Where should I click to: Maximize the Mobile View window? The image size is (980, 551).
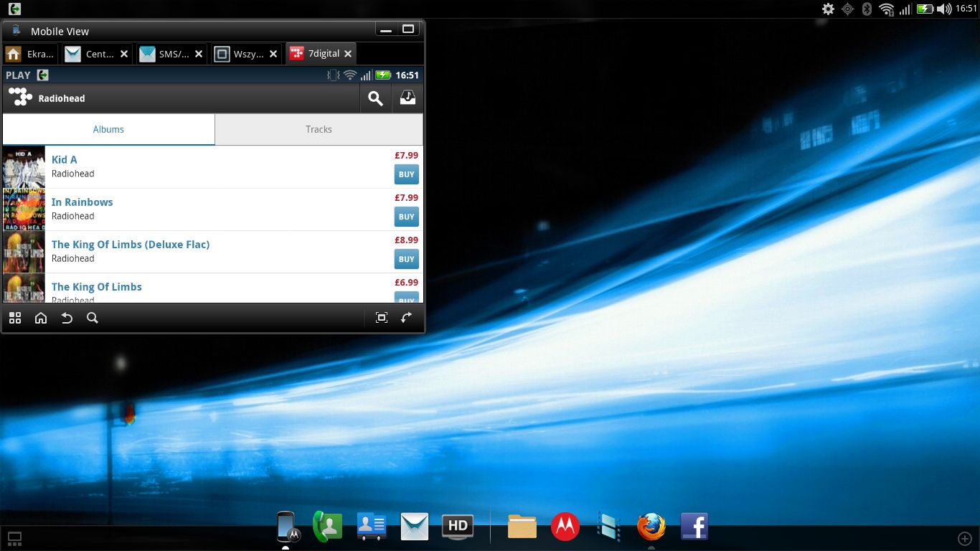pyautogui.click(x=407, y=29)
